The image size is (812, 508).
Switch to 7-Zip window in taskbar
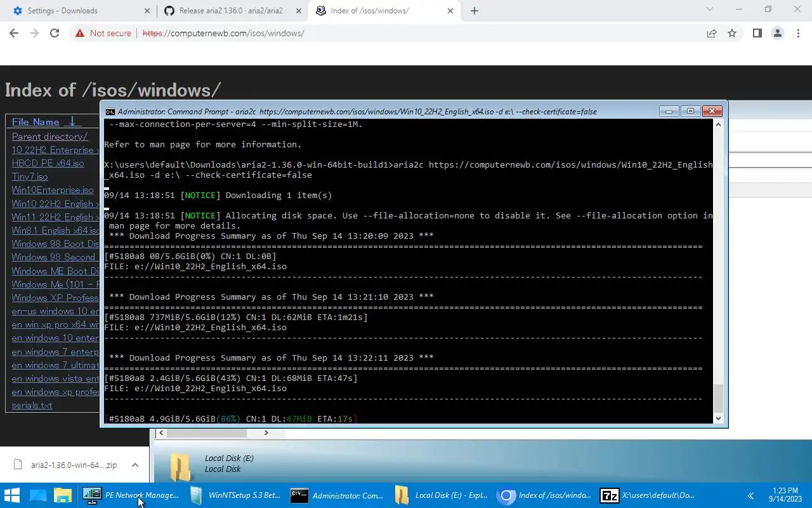pyautogui.click(x=647, y=495)
